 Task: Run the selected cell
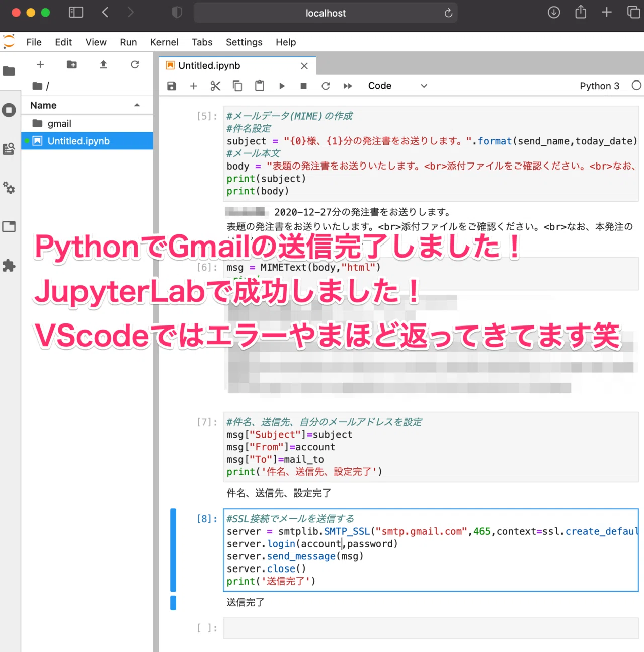tap(282, 86)
